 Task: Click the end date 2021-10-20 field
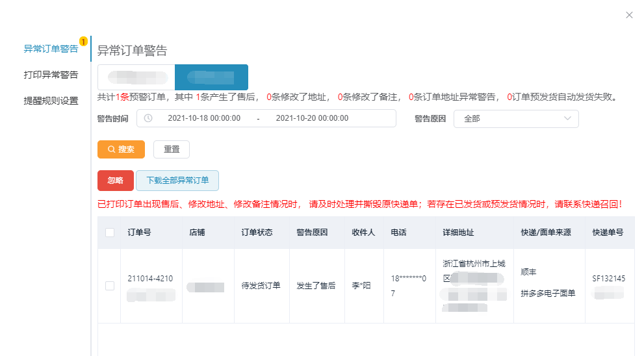[312, 118]
